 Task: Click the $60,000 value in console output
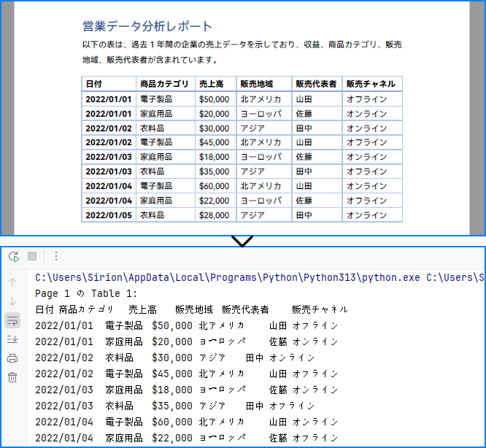(x=172, y=422)
